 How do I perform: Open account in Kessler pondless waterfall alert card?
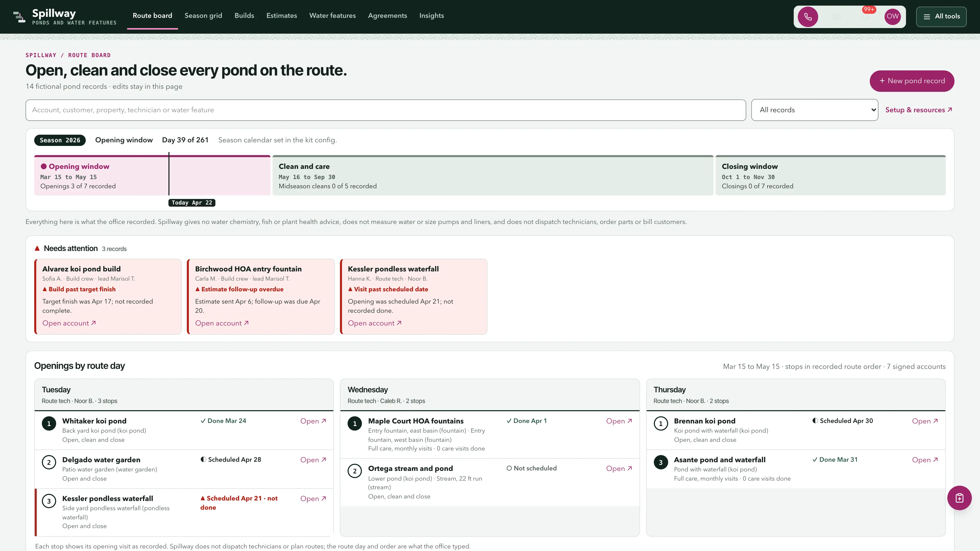(x=375, y=323)
